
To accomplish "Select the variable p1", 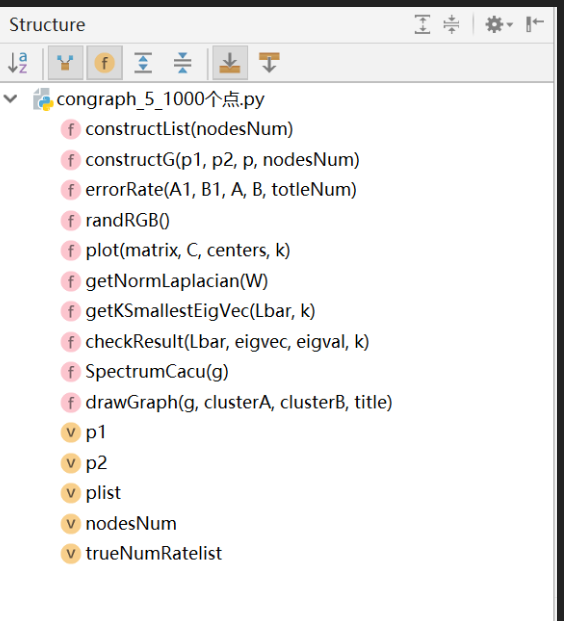I will pos(95,432).
